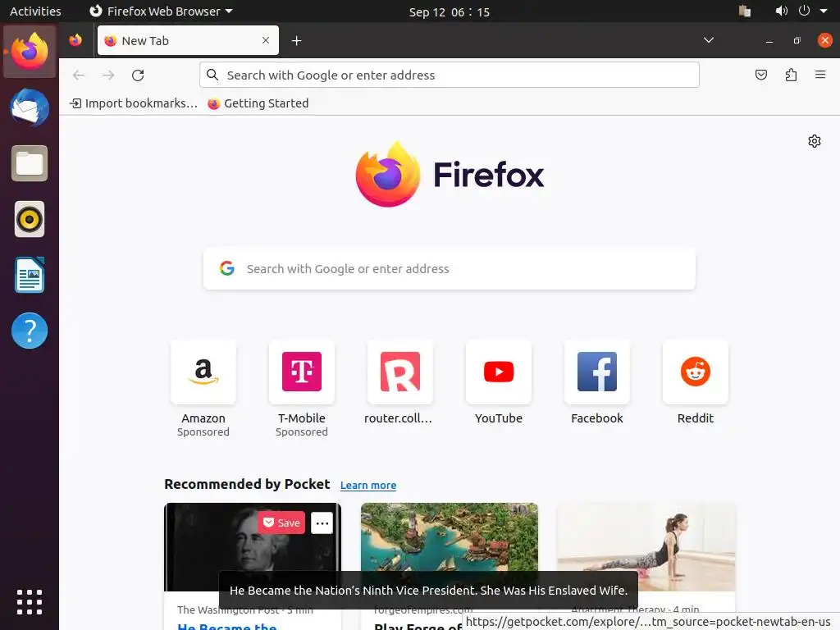Screen dimensions: 840x630
Task: Expand the list all tabs chevron
Action: (708, 40)
